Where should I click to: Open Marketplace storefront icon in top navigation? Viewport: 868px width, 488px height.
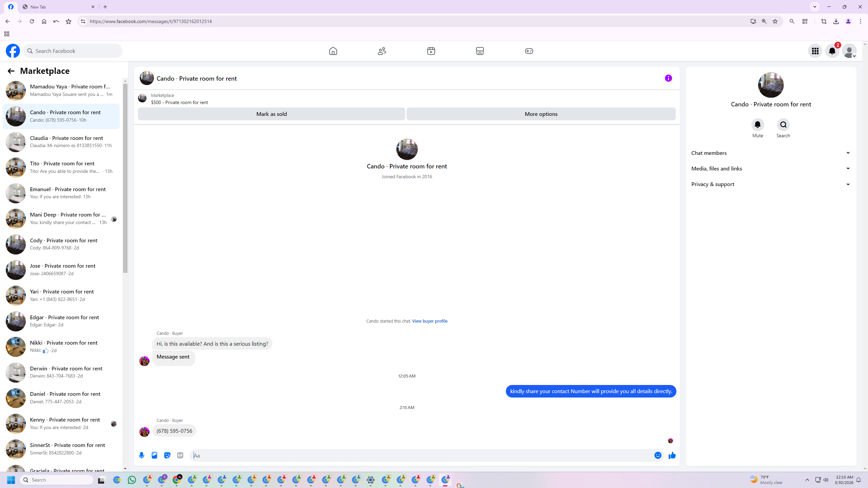[x=480, y=51]
